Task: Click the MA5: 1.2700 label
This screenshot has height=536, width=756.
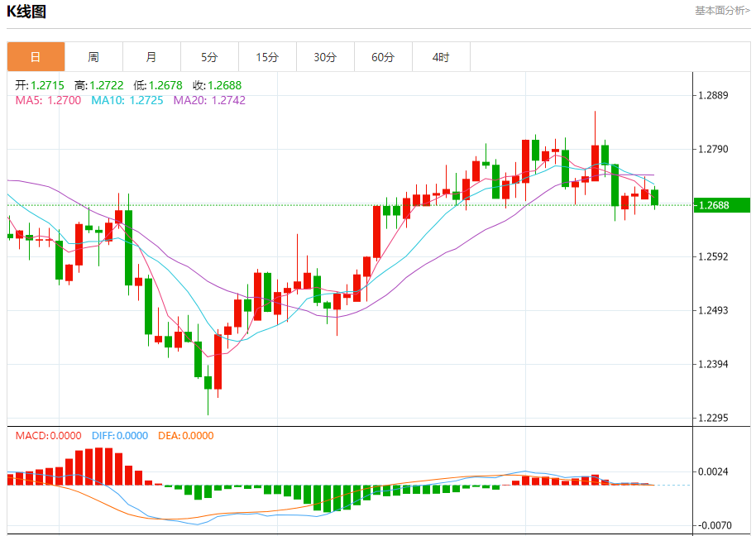Action: click(x=48, y=100)
